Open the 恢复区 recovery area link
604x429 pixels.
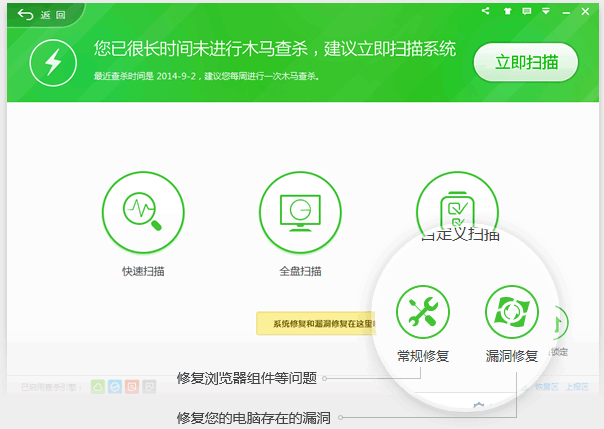[546, 387]
